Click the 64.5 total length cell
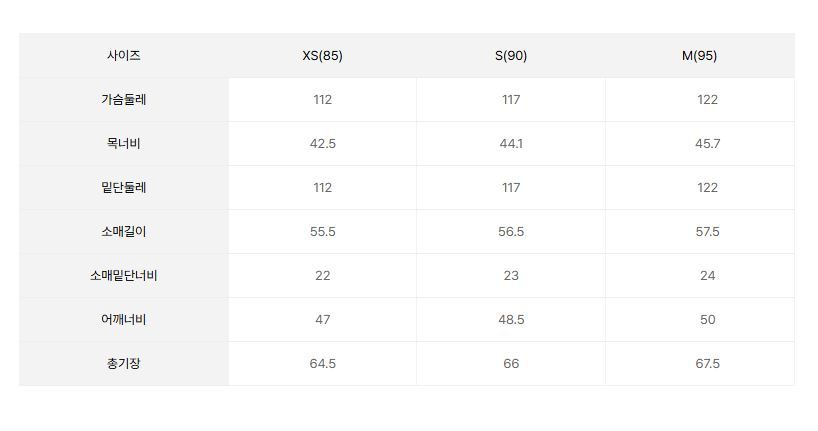818x431 pixels. click(322, 364)
